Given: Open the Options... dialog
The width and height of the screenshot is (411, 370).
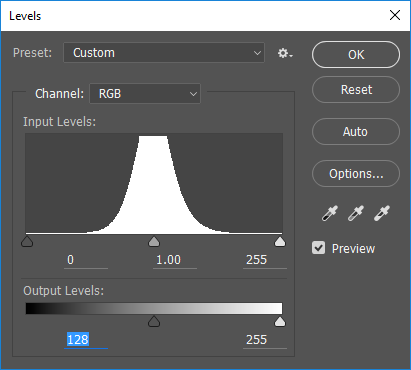Looking at the screenshot, I should [x=356, y=174].
